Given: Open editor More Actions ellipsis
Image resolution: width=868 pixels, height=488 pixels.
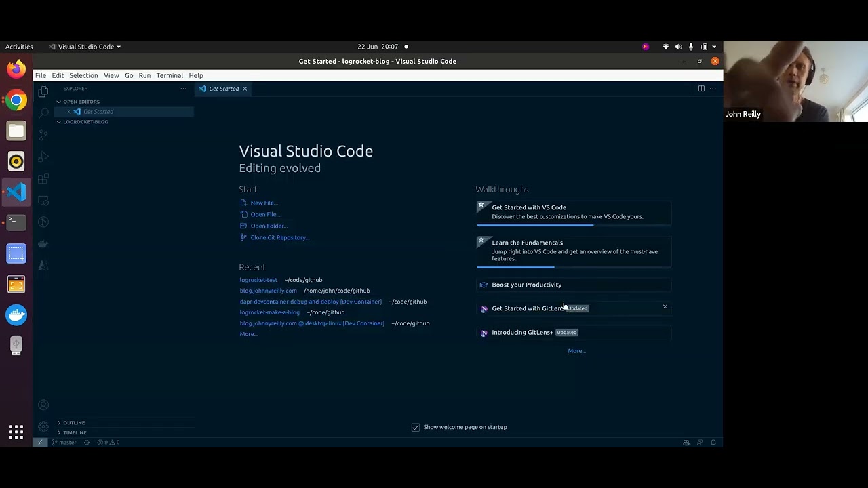Looking at the screenshot, I should pos(713,89).
